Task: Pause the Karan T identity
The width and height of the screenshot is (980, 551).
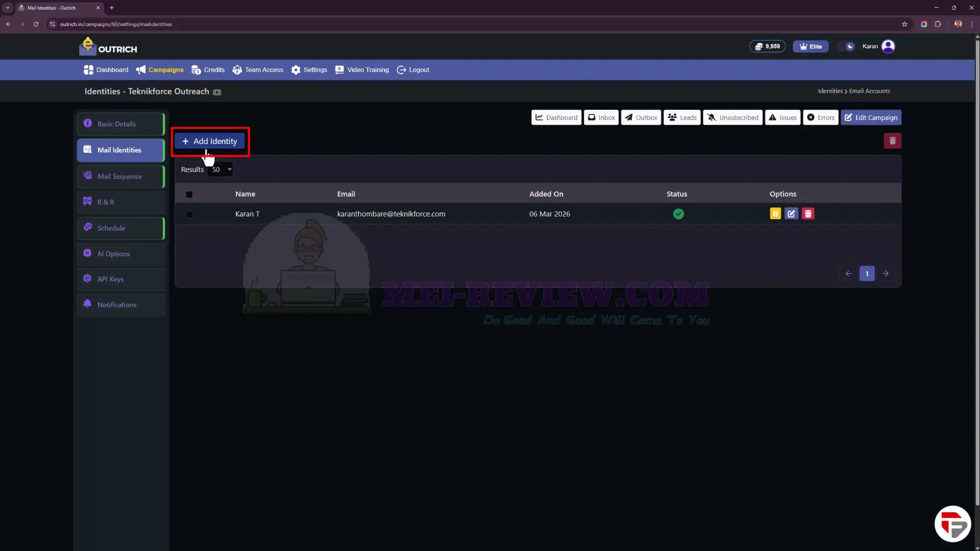Action: pyautogui.click(x=775, y=214)
